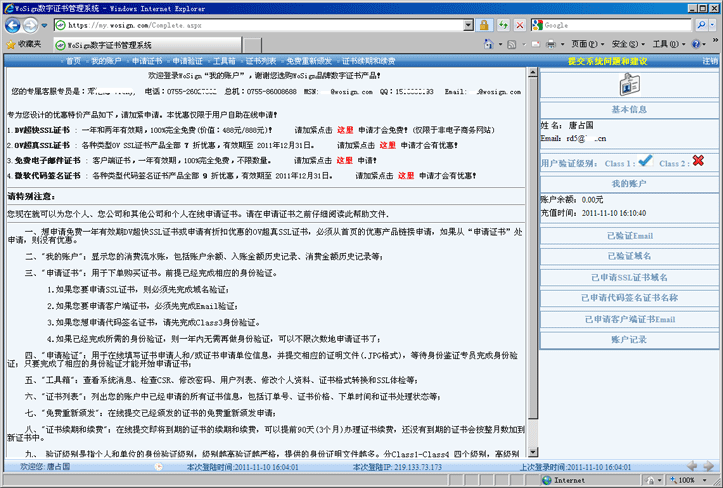Click the content scrollbar up arrow
723x488 pixels.
pos(533,72)
